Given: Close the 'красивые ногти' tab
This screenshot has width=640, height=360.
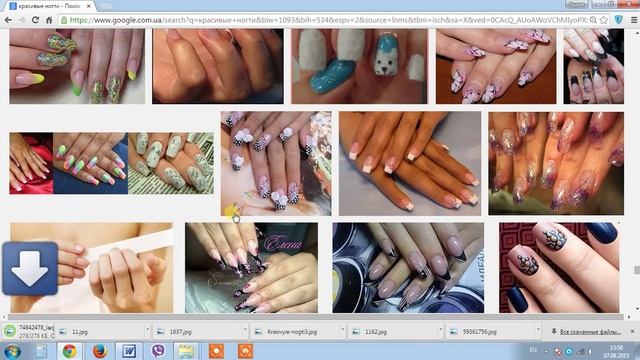Looking at the screenshot, I should (89, 6).
